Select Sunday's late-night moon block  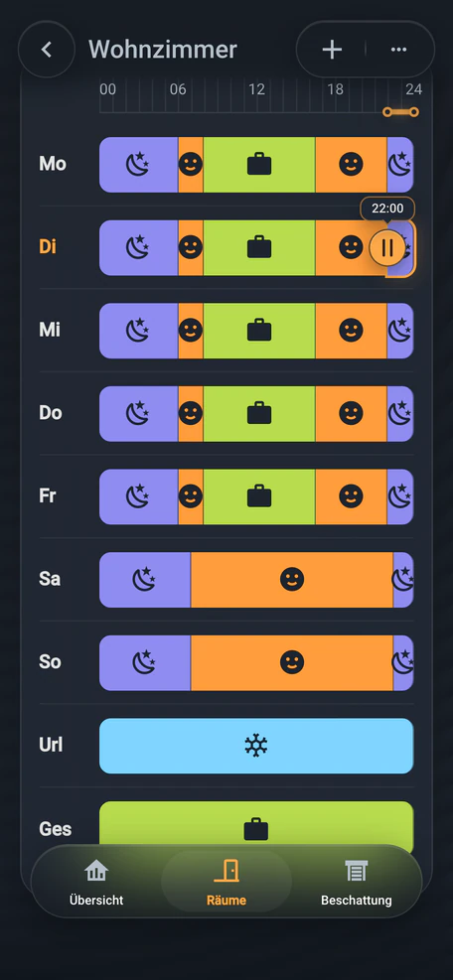403,662
